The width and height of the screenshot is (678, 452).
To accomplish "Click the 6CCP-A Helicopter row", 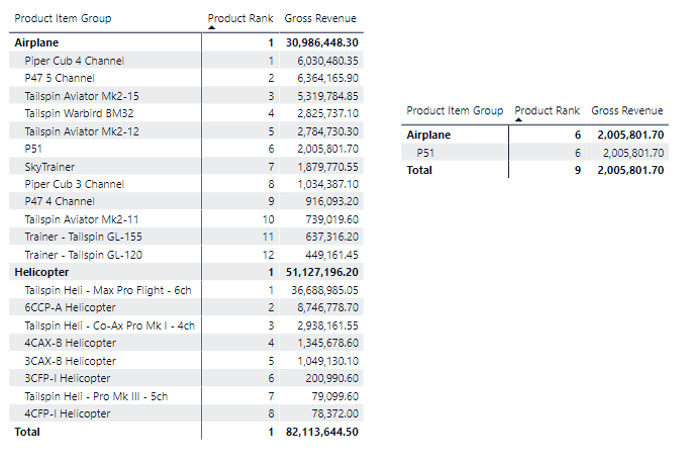I will (x=70, y=307).
